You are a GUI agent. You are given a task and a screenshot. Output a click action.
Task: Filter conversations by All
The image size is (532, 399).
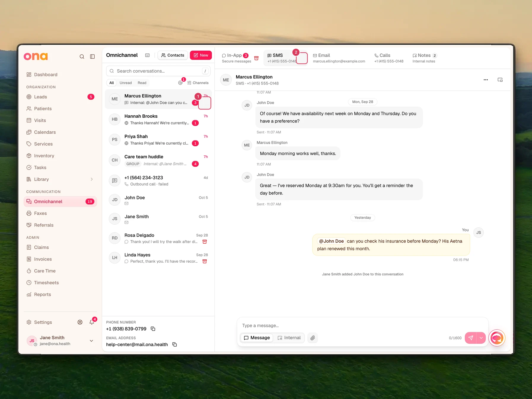coord(112,83)
